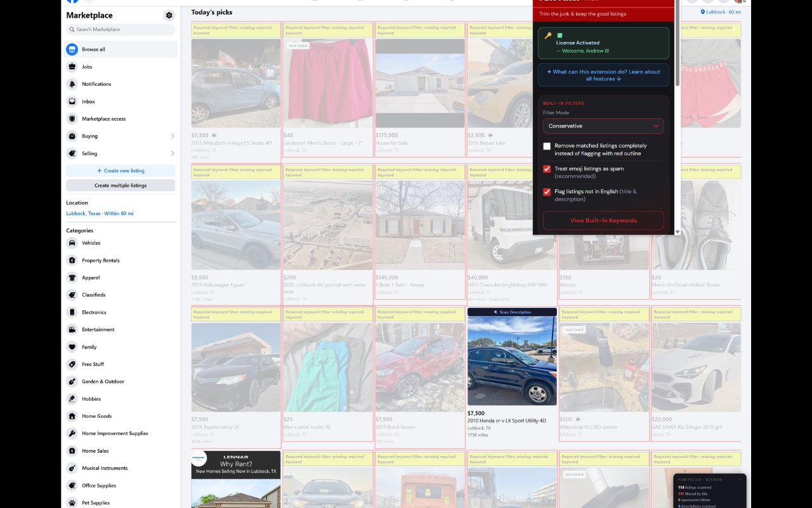Open the 2010 Honda cr-v LX listing photo
This screenshot has height=508, width=812.
512,361
